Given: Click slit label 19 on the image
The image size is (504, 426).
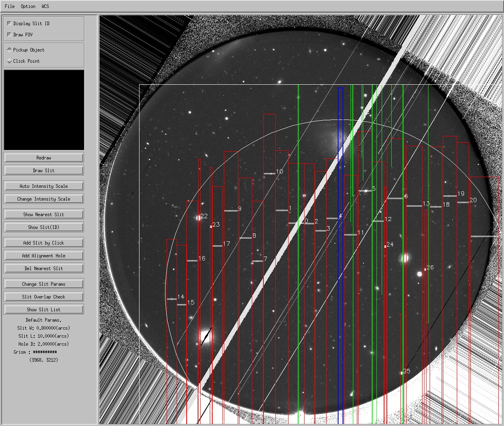Looking at the screenshot, I should tap(461, 194).
